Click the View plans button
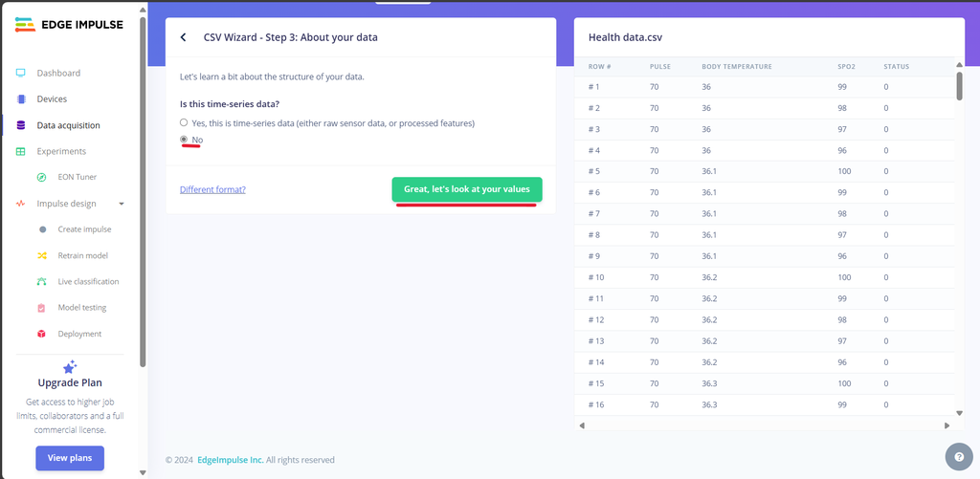The height and width of the screenshot is (479, 980). click(x=70, y=458)
